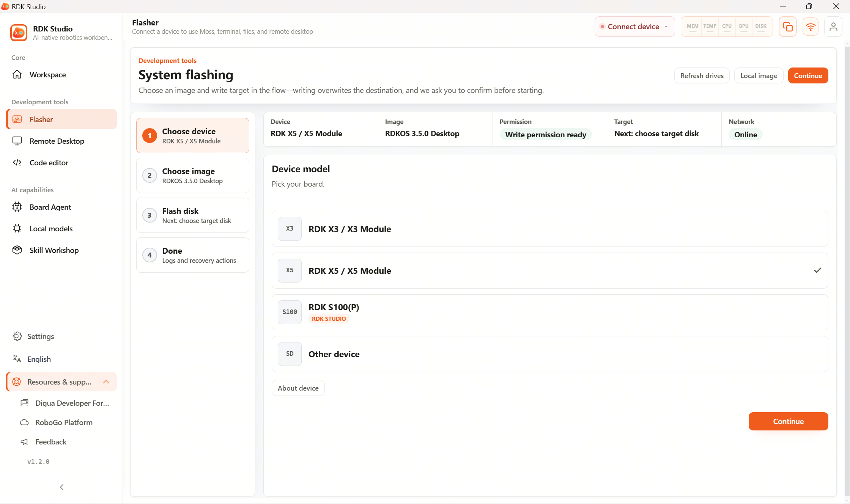Go to step 4 Done

(193, 255)
